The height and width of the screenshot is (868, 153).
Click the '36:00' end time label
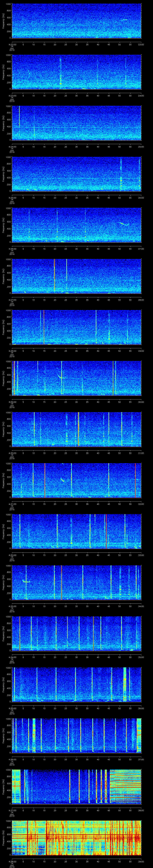click(141, 708)
